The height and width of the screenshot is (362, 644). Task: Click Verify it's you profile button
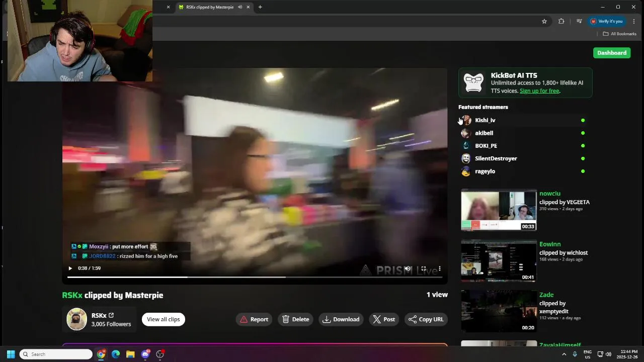[607, 21]
